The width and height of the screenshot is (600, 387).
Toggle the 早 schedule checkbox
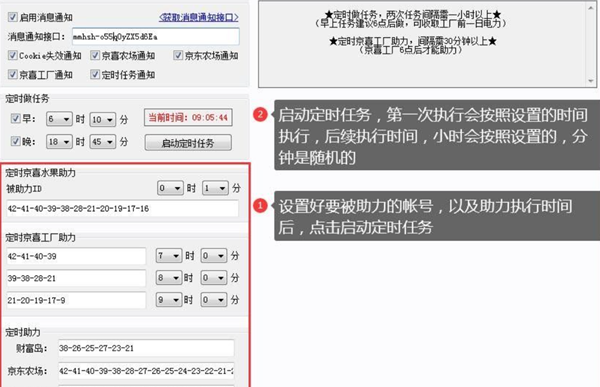pos(15,119)
